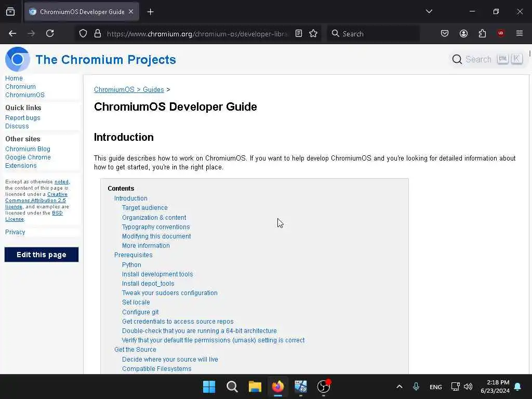Open Firefox View icon in tab strip
The image size is (532, 399).
tap(10, 11)
